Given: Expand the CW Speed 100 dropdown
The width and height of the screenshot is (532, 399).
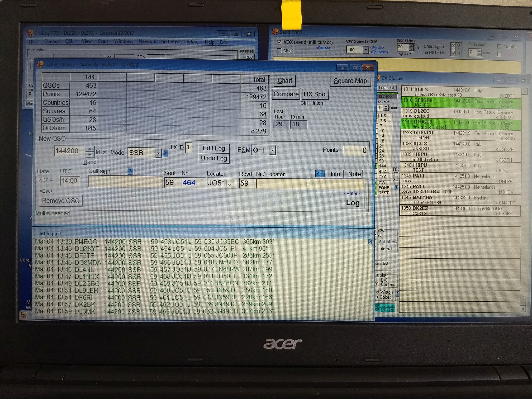Looking at the screenshot, I should [x=365, y=50].
